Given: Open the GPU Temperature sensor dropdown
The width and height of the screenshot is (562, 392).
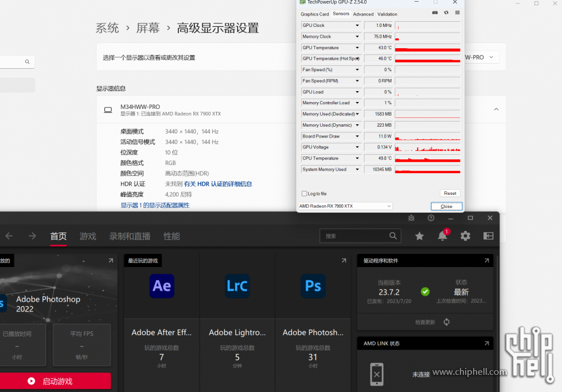Looking at the screenshot, I should coord(357,48).
